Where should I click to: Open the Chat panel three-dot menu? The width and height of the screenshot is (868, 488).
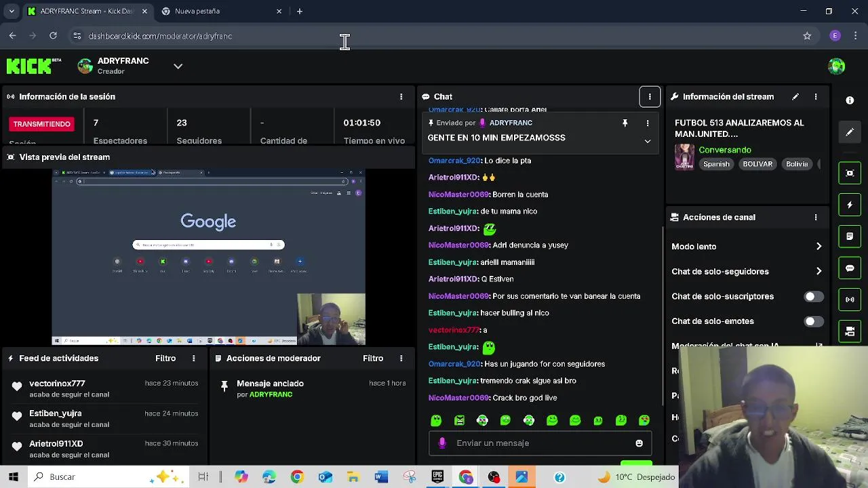point(650,97)
